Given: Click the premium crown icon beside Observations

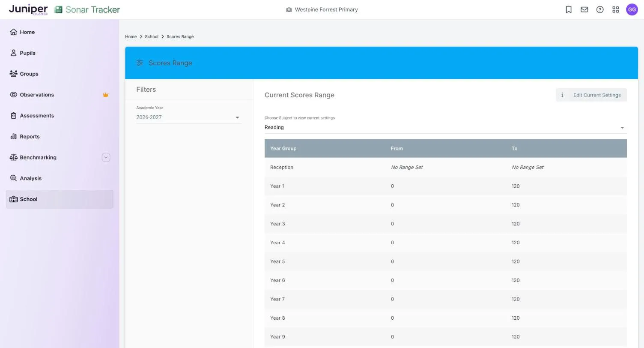Looking at the screenshot, I should click(106, 95).
